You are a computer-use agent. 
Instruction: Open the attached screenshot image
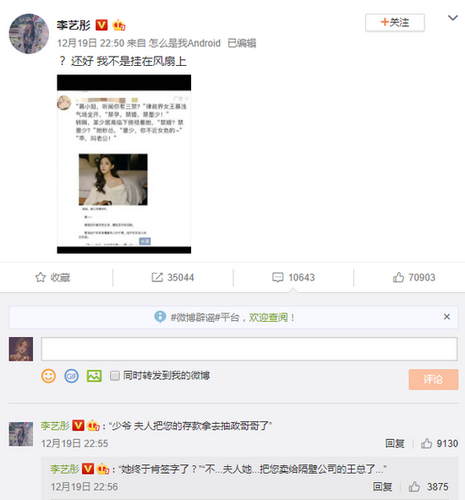point(124,164)
